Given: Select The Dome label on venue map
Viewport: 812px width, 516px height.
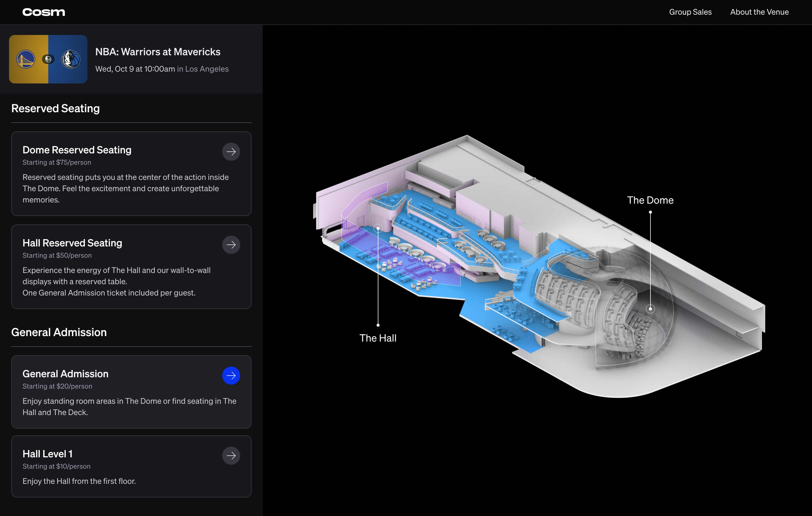Looking at the screenshot, I should (650, 200).
